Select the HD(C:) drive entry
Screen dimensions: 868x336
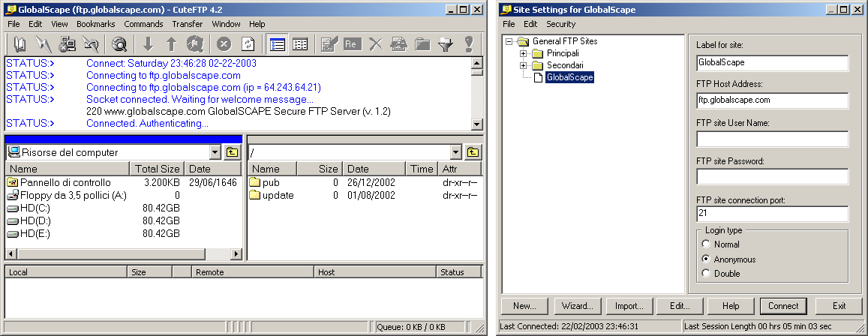pos(29,208)
